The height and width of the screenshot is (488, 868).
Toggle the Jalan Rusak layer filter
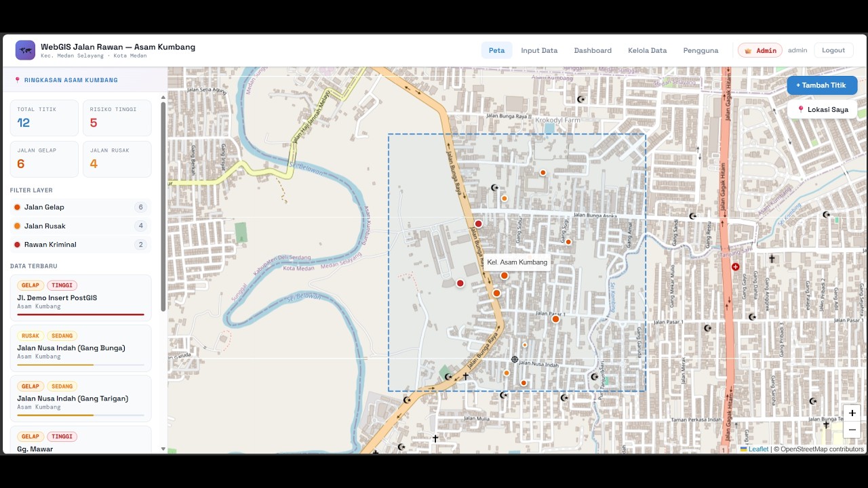pyautogui.click(x=80, y=226)
